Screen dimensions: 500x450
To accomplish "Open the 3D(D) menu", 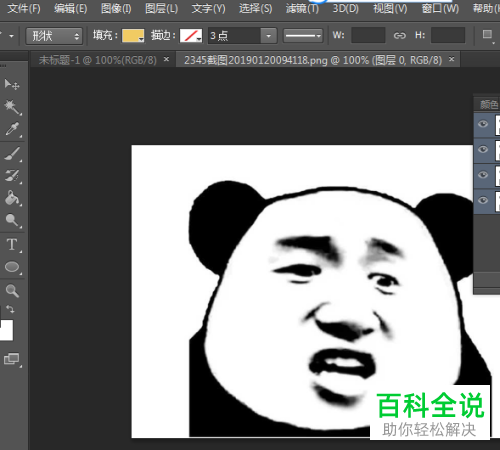I will 346,8.
